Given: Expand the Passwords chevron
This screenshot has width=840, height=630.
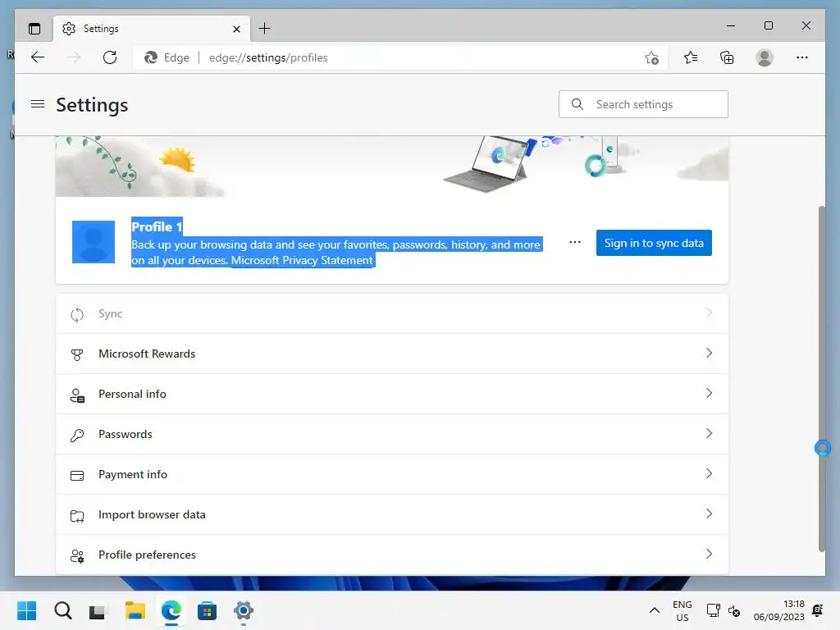Looking at the screenshot, I should pos(710,433).
